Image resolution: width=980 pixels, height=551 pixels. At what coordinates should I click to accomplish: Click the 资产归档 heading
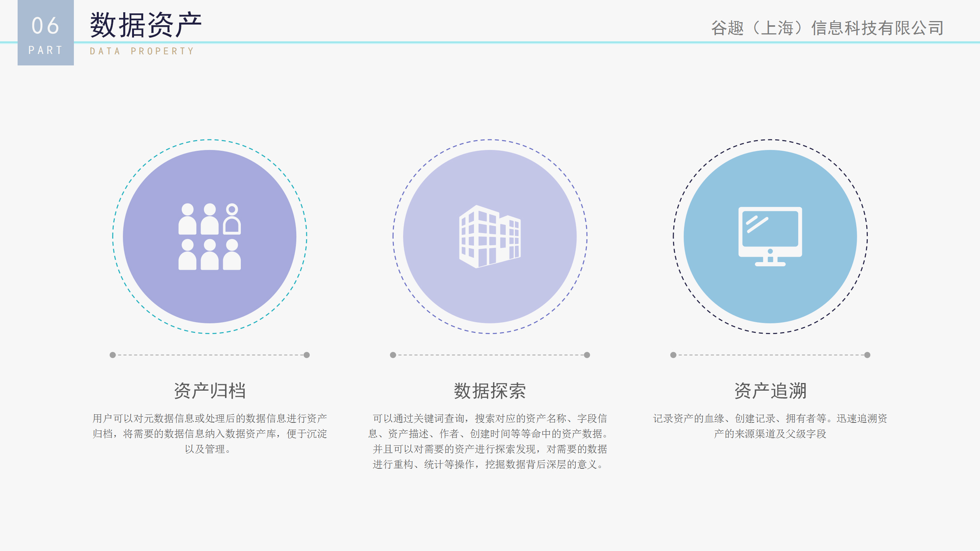click(x=209, y=391)
